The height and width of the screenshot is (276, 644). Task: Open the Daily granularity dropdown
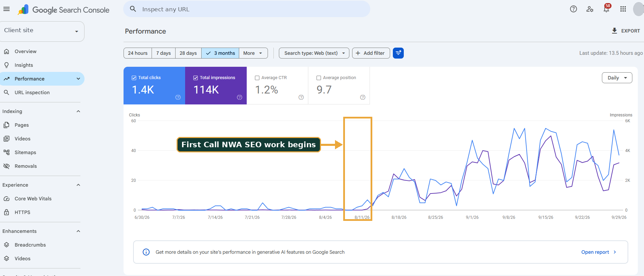pyautogui.click(x=617, y=78)
